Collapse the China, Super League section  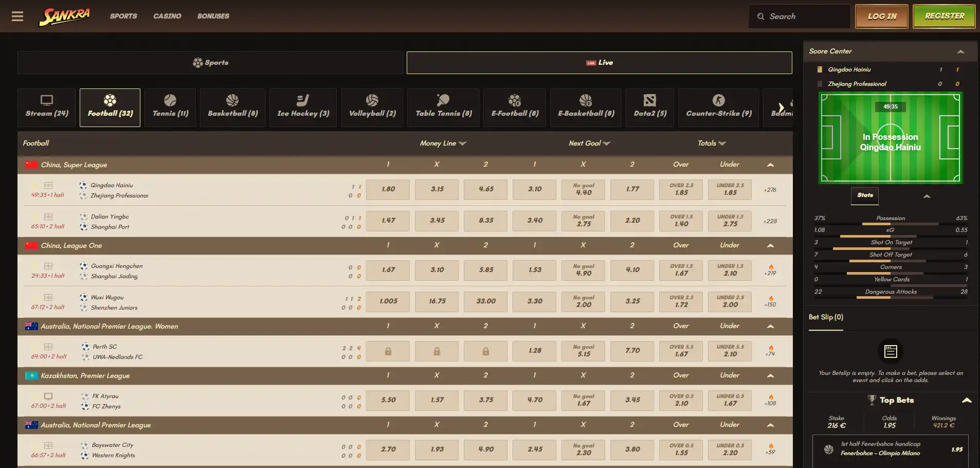[x=770, y=165]
